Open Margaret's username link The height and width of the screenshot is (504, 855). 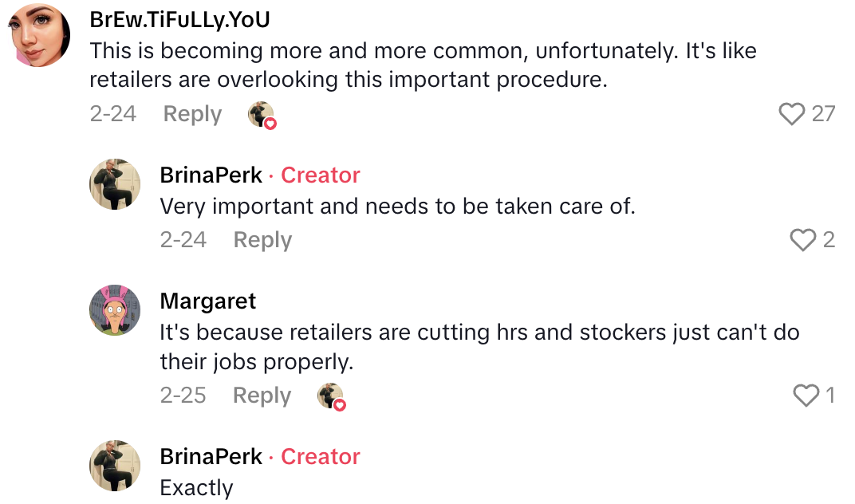point(208,301)
